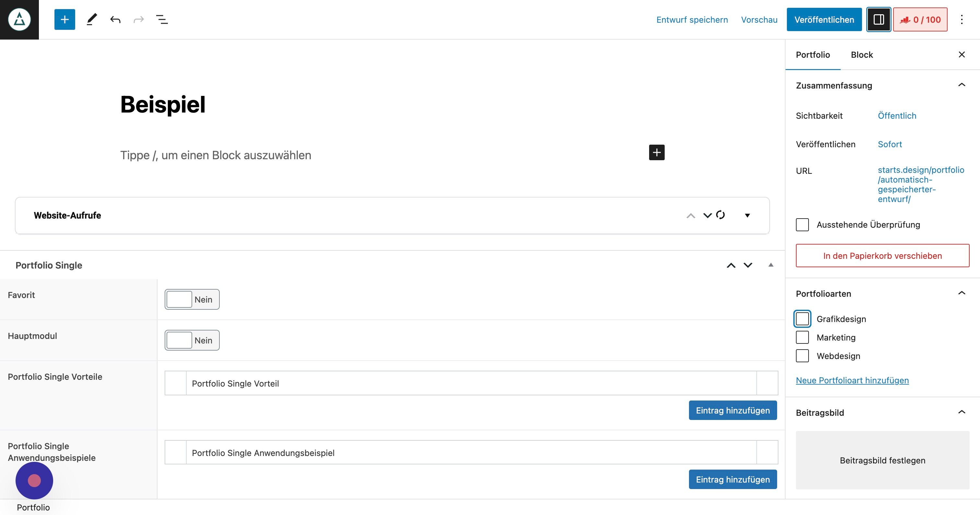Move the Portfolio Single box down
The width and height of the screenshot is (980, 515).
pos(748,265)
